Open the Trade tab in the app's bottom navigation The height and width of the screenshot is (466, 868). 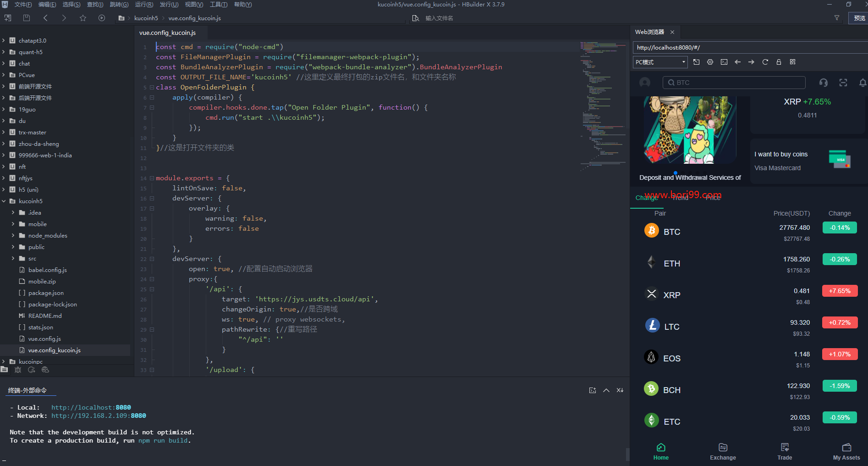point(785,452)
